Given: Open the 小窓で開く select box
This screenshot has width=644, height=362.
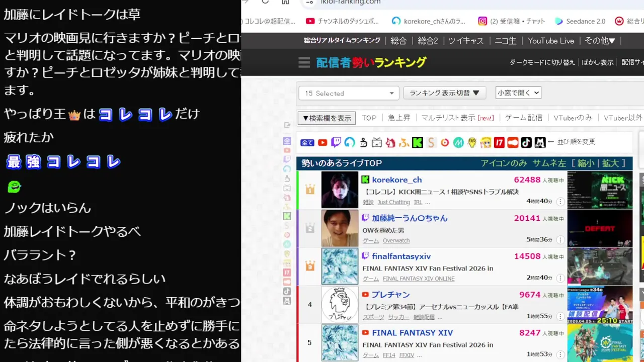Looking at the screenshot, I should pos(518,93).
